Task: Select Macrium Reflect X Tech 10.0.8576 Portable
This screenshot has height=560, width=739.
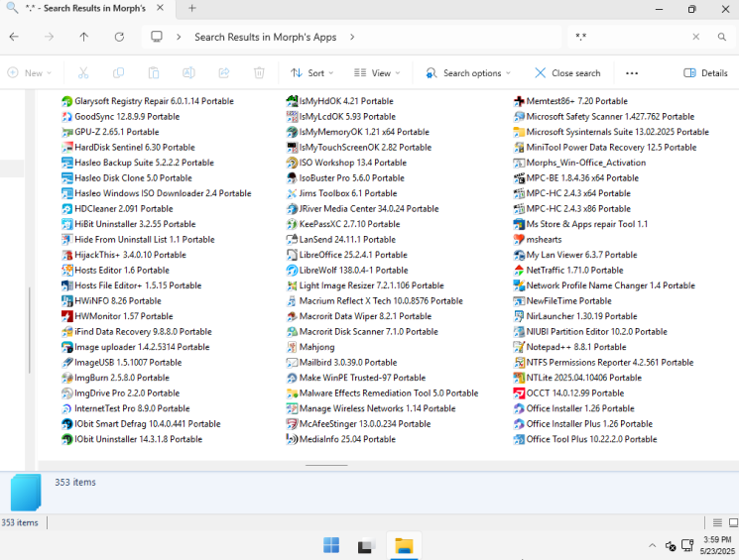Action: [375, 301]
